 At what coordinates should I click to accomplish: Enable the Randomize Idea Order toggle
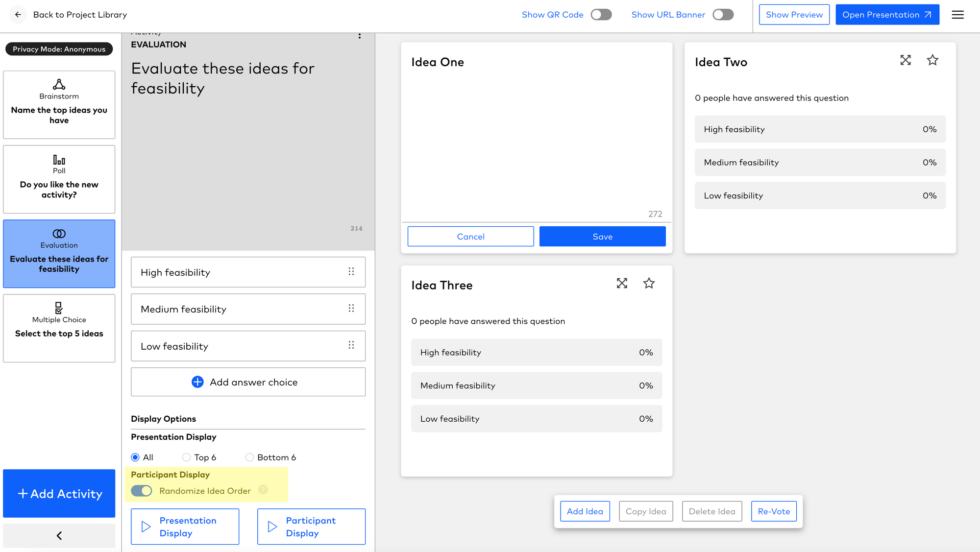pos(141,491)
